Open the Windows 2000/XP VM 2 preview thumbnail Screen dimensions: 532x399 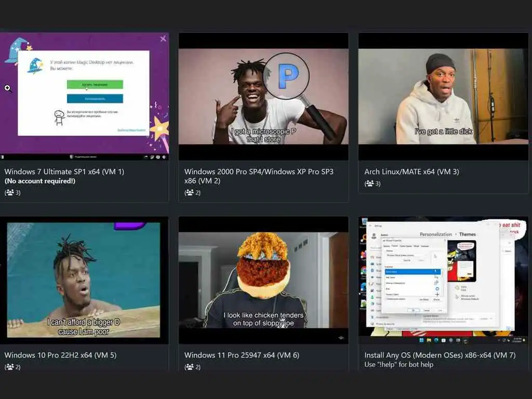click(263, 96)
